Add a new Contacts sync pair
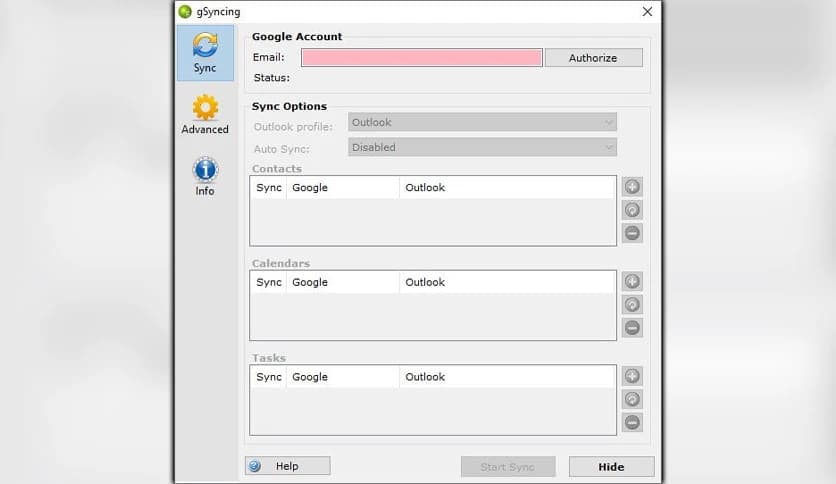 (x=632, y=187)
